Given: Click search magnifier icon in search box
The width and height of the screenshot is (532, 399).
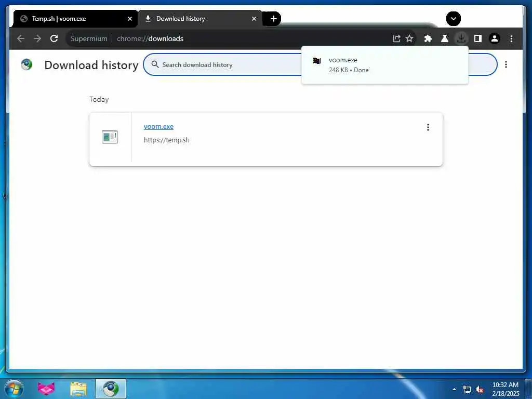Looking at the screenshot, I should click(155, 64).
